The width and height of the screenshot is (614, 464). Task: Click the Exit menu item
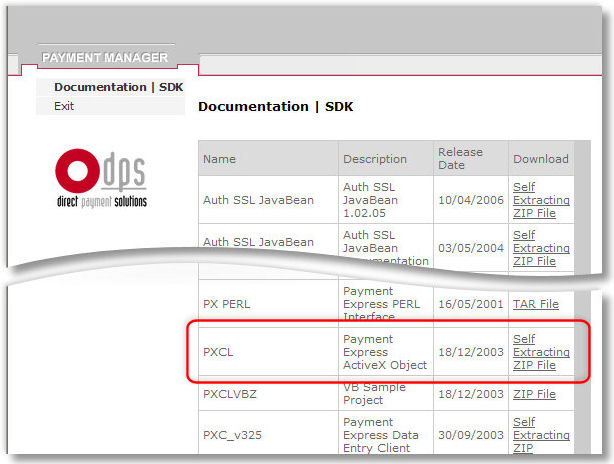pos(64,106)
